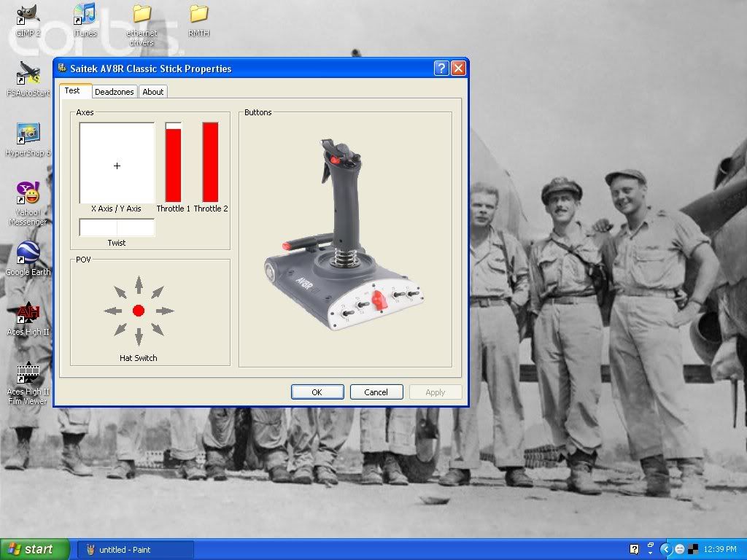
Task: Click the Cancel button
Action: pyautogui.click(x=376, y=392)
